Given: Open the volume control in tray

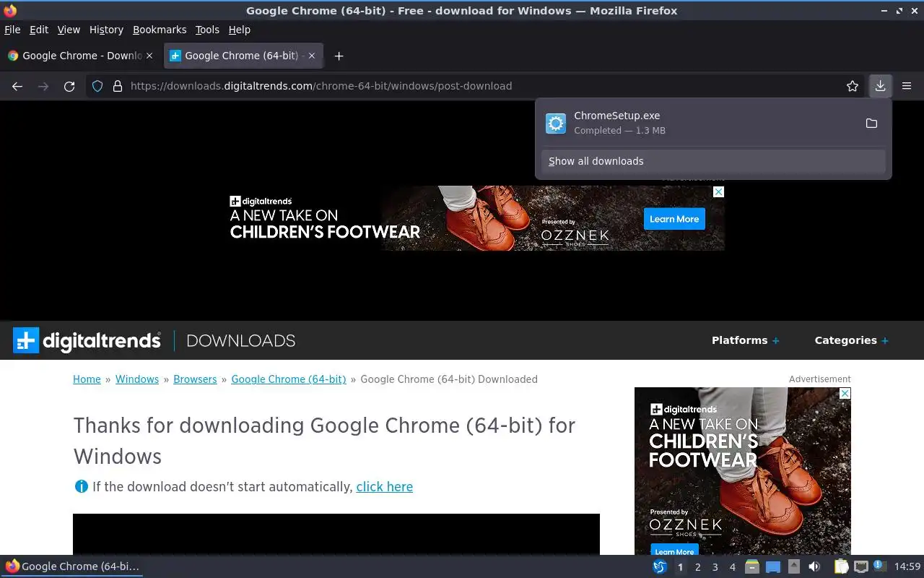Looking at the screenshot, I should click(814, 566).
